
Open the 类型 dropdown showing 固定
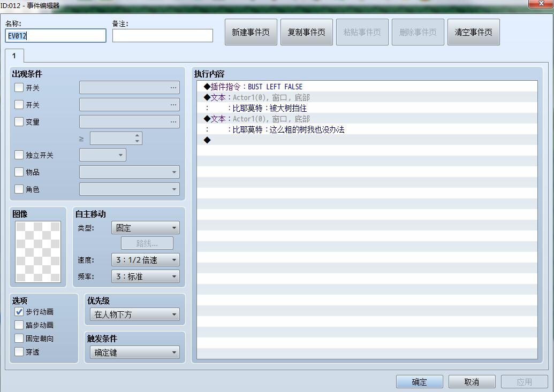tap(145, 228)
